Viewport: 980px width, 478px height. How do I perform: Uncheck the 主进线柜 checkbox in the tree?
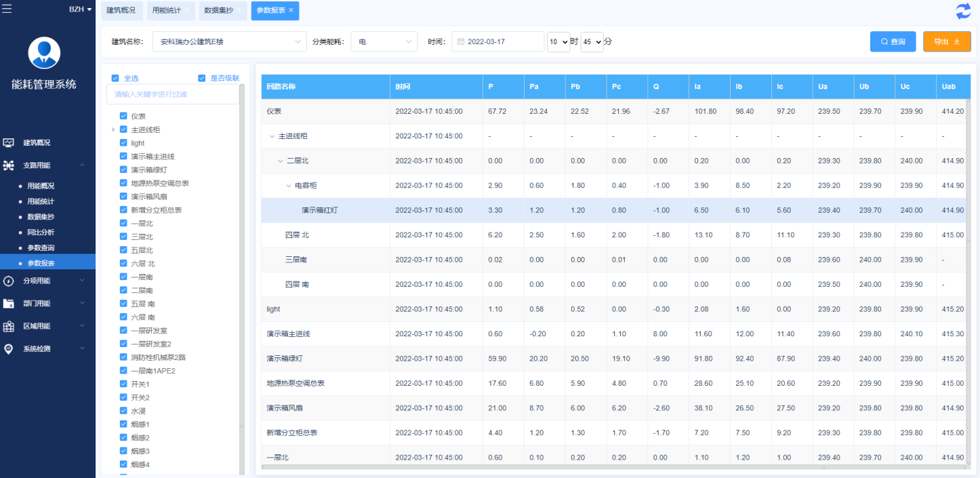pyautogui.click(x=123, y=130)
